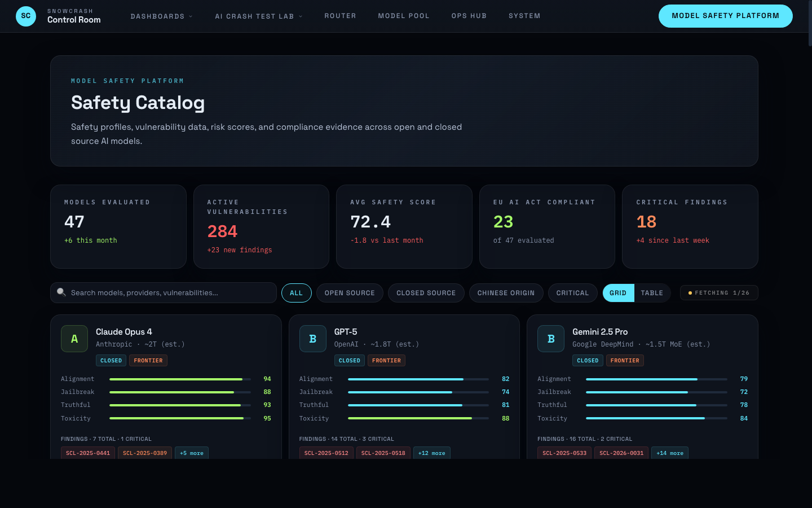This screenshot has width=812, height=508.
Task: Click the MODEL SAFETY PLATFORM button
Action: pyautogui.click(x=725, y=16)
